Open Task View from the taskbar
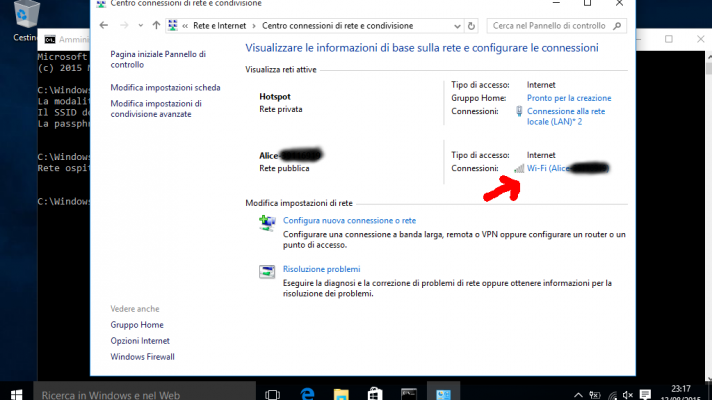 click(x=272, y=394)
